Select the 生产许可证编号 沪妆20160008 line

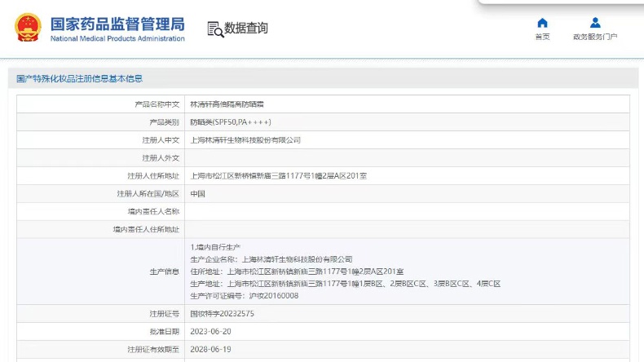coord(245,296)
